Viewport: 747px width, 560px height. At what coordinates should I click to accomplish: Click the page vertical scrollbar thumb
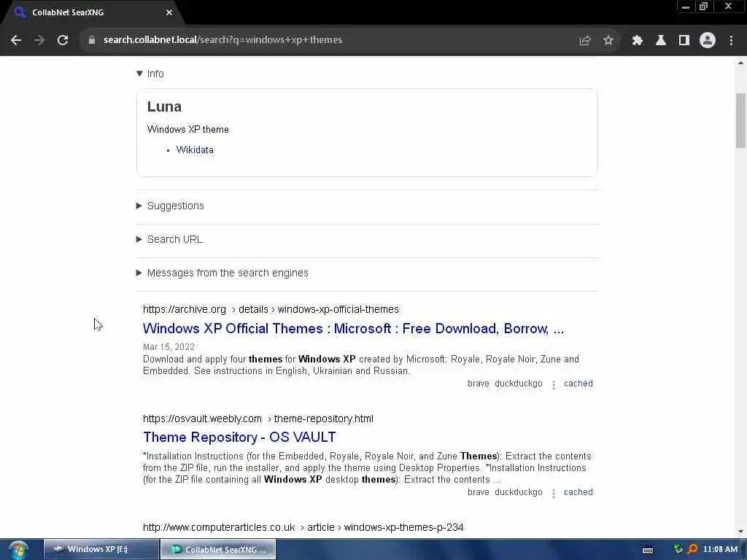pyautogui.click(x=740, y=120)
